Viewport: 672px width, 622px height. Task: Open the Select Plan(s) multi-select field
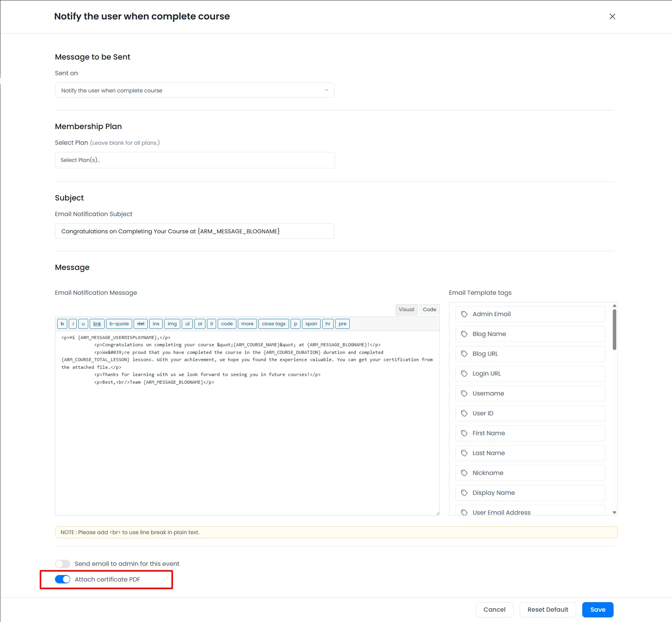pyautogui.click(x=195, y=160)
